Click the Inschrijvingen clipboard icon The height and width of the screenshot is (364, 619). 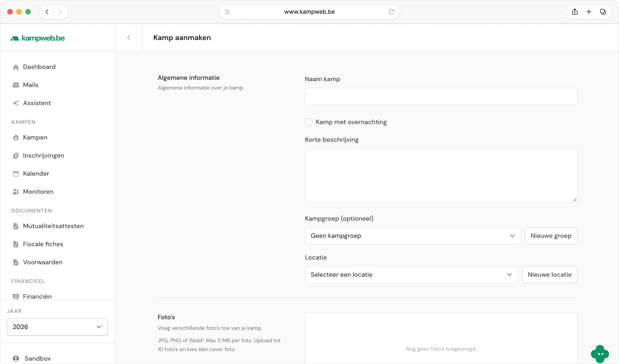coord(16,156)
